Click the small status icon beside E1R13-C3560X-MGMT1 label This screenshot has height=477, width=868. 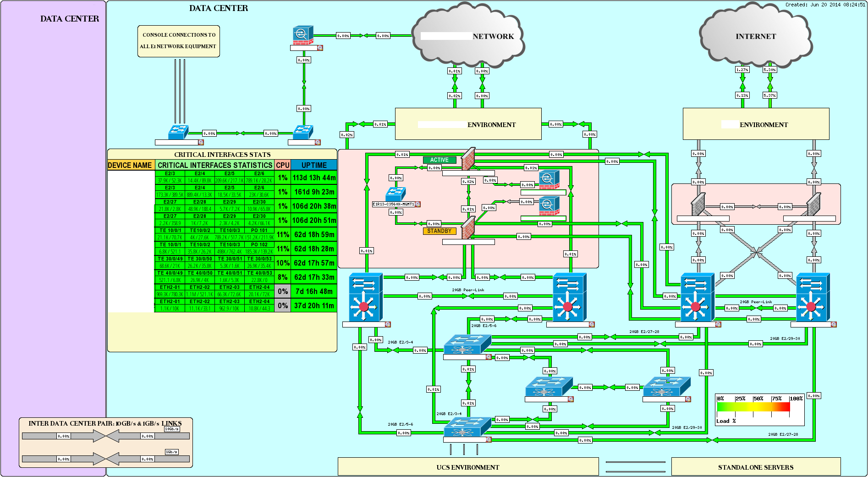pos(418,204)
